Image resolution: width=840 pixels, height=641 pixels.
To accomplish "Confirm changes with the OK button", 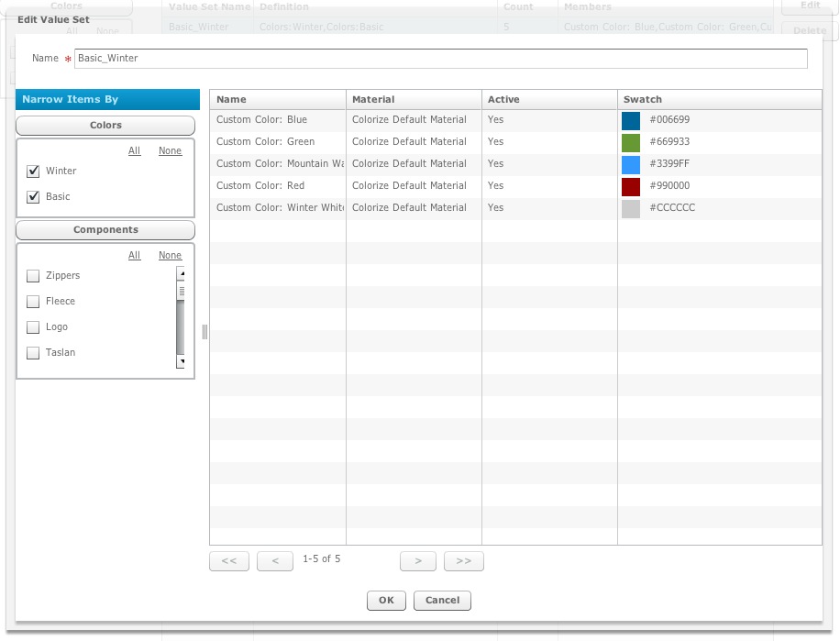I will point(385,601).
